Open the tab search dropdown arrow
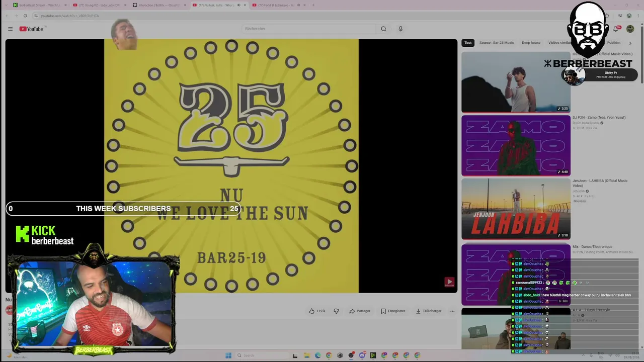Screen dimensions: 644x362 point(6,5)
